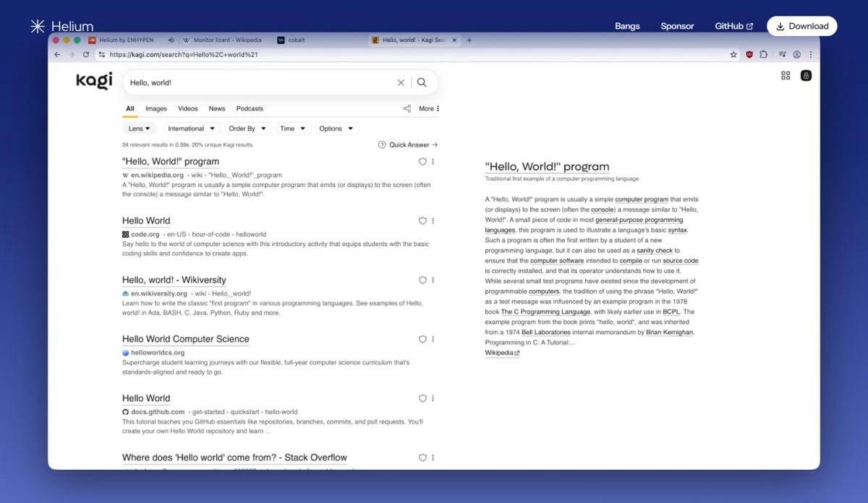Click shield icon for Wikipedia result
This screenshot has width=868, height=503.
422,162
